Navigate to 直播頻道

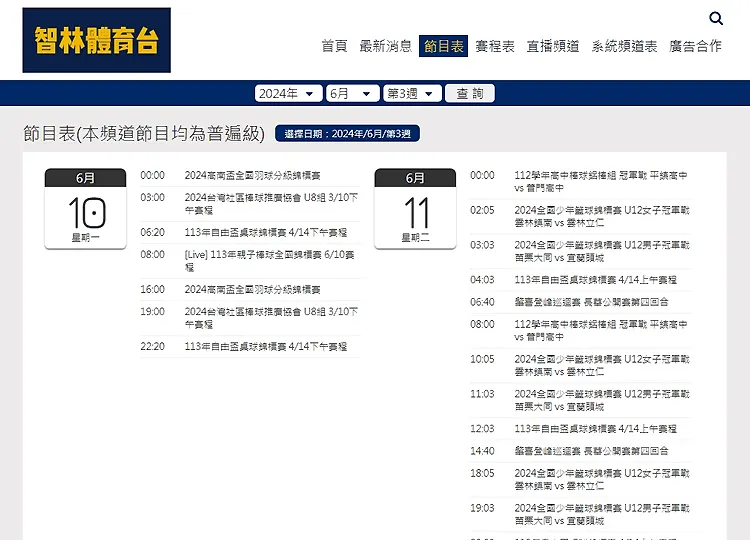point(553,46)
